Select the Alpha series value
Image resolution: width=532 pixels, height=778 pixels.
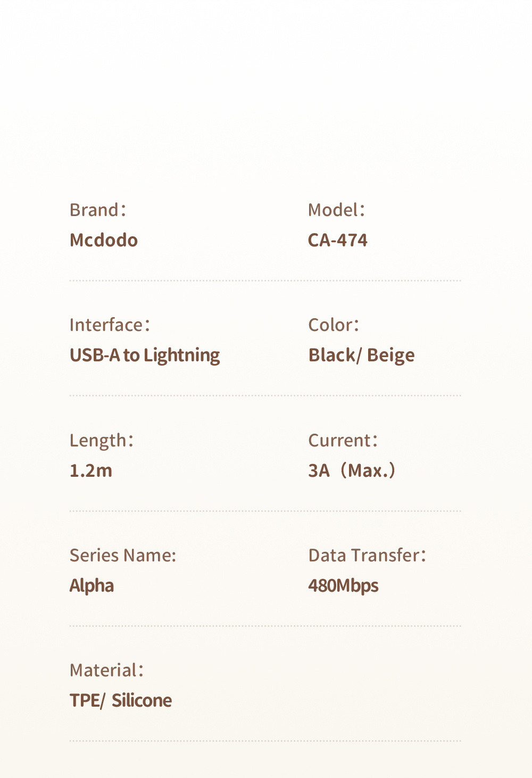tap(92, 585)
